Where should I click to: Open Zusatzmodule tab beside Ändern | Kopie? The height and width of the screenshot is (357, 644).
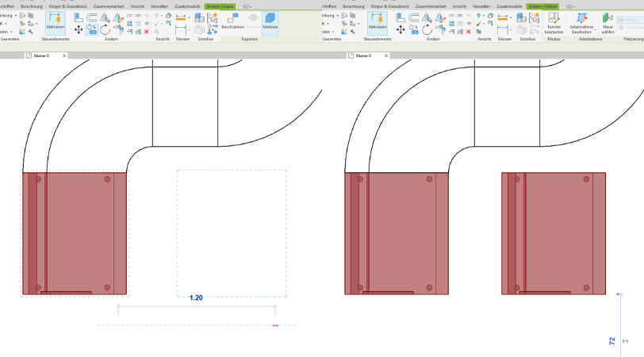tap(187, 6)
